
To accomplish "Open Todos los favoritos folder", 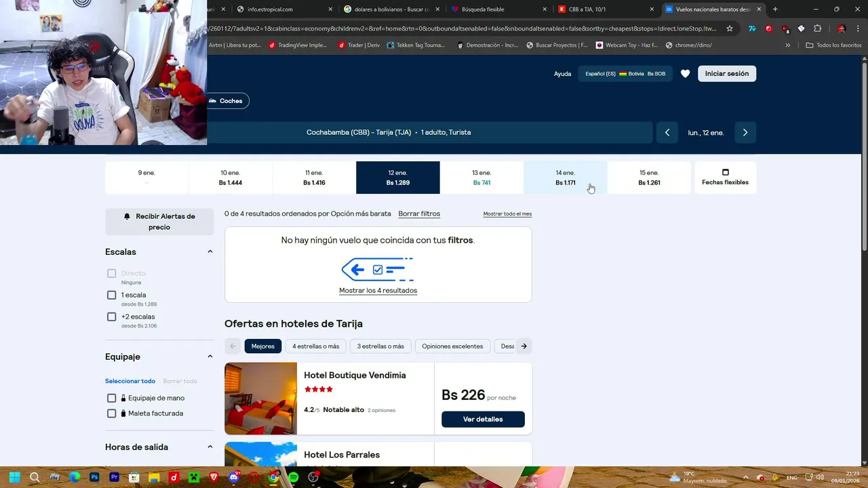I will click(x=833, y=45).
